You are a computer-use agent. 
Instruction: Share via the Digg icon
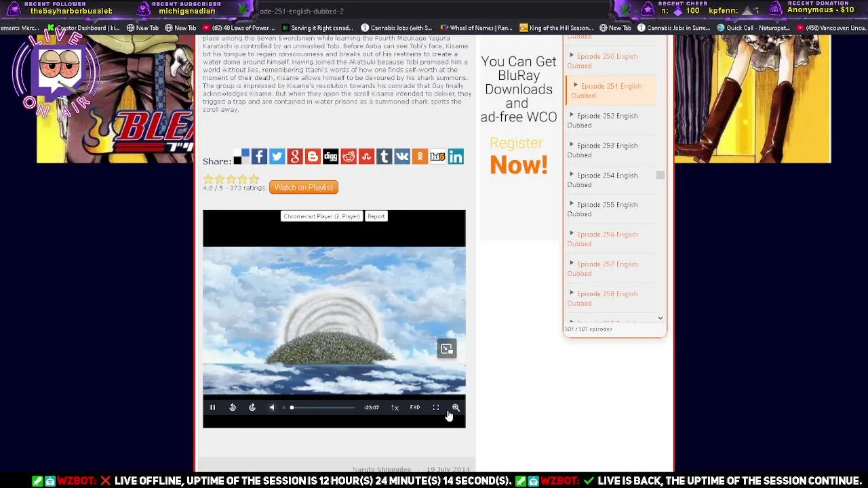tap(330, 157)
